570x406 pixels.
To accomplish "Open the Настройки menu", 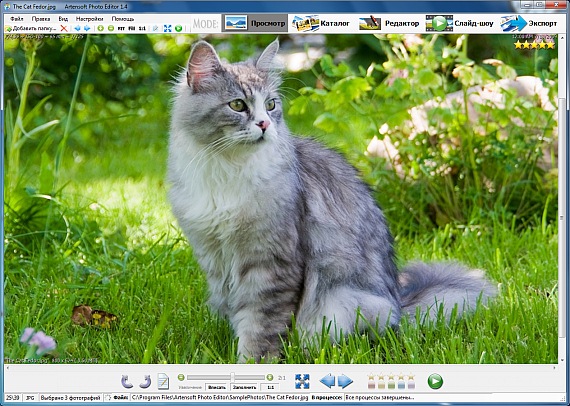I will (x=89, y=19).
